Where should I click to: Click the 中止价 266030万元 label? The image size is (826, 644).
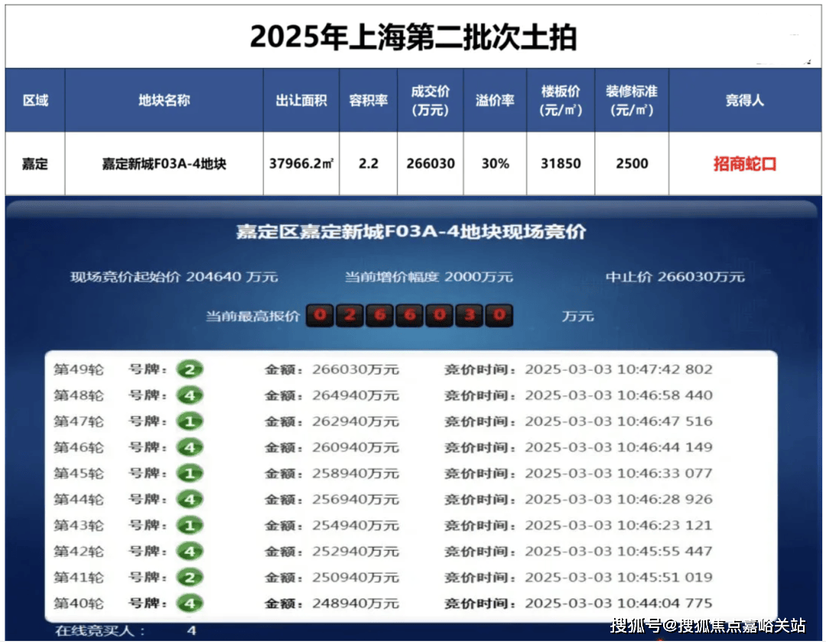[x=675, y=277]
